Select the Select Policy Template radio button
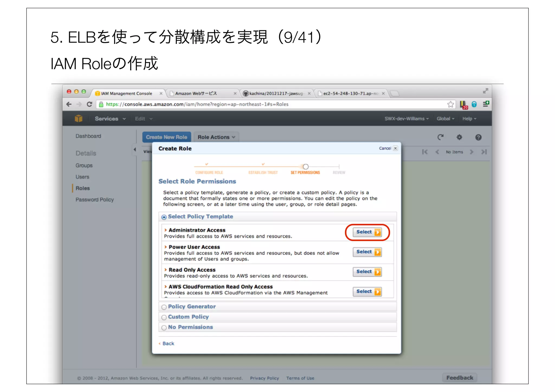 (x=164, y=217)
